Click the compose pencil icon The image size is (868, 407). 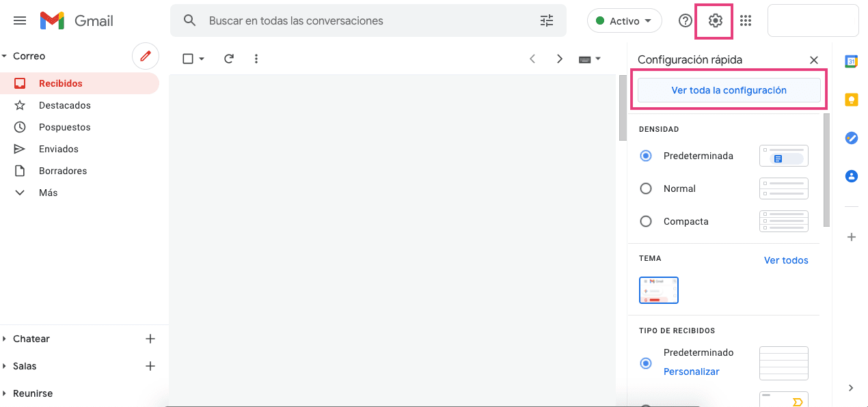click(x=145, y=56)
